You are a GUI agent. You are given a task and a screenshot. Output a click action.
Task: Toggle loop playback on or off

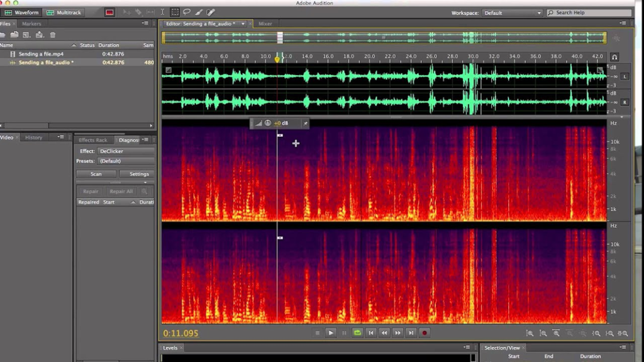click(357, 332)
